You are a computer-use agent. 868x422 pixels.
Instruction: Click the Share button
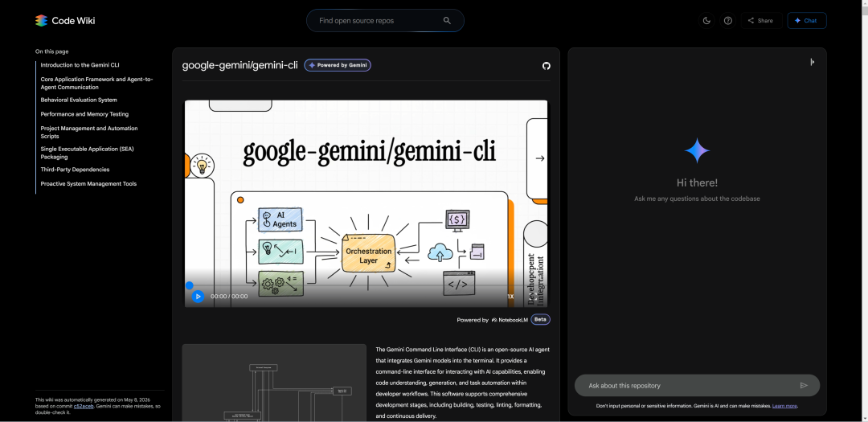click(x=762, y=20)
